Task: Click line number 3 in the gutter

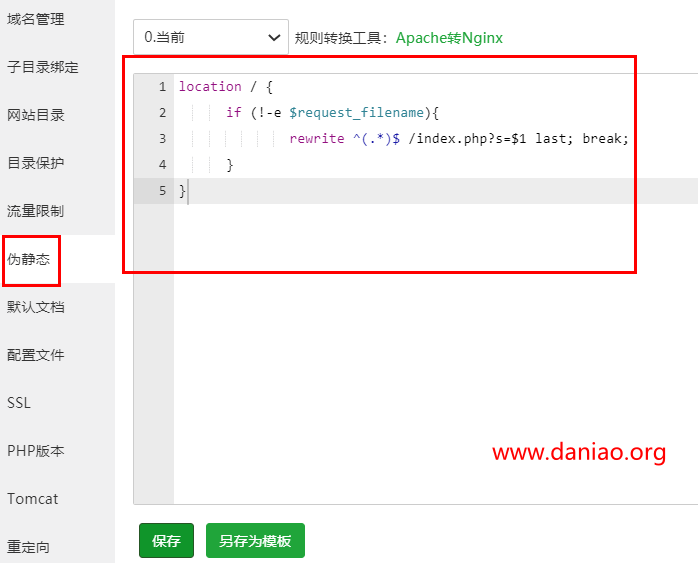Action: (162, 139)
